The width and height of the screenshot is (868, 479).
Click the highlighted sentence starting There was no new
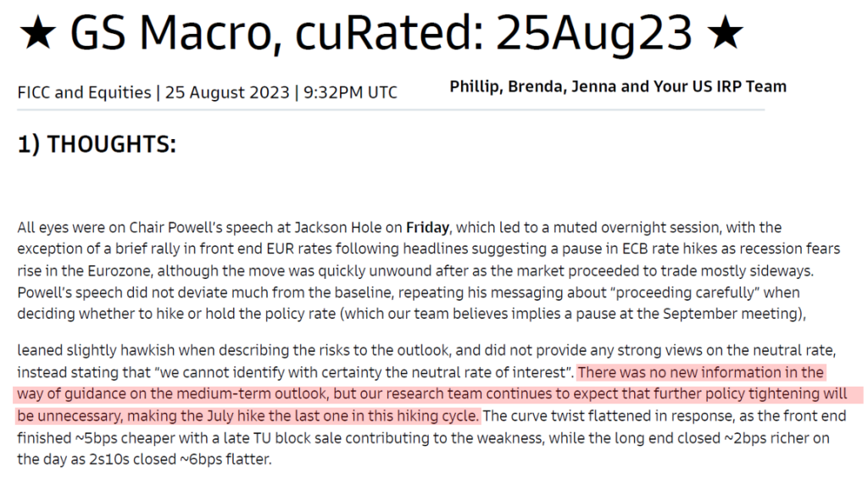point(430,393)
